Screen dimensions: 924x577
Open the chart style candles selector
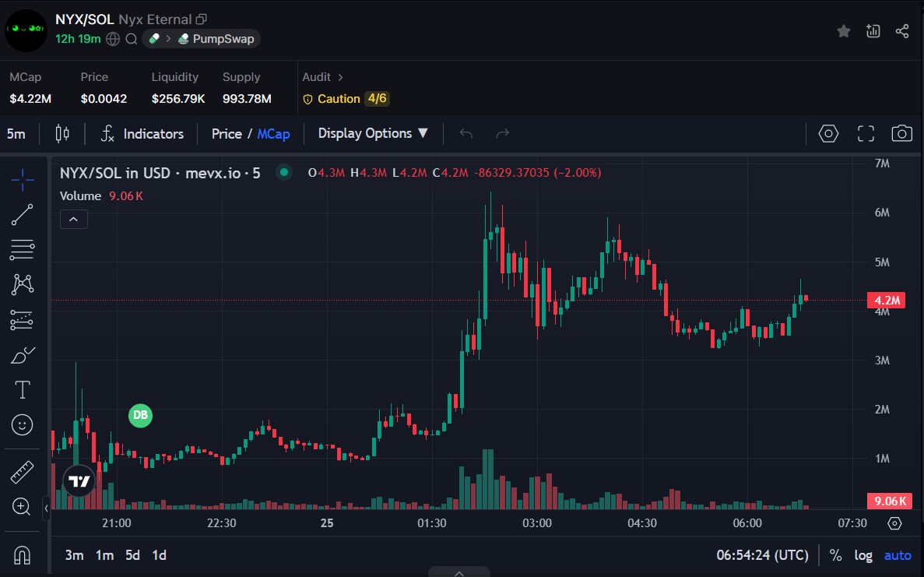pos(61,134)
